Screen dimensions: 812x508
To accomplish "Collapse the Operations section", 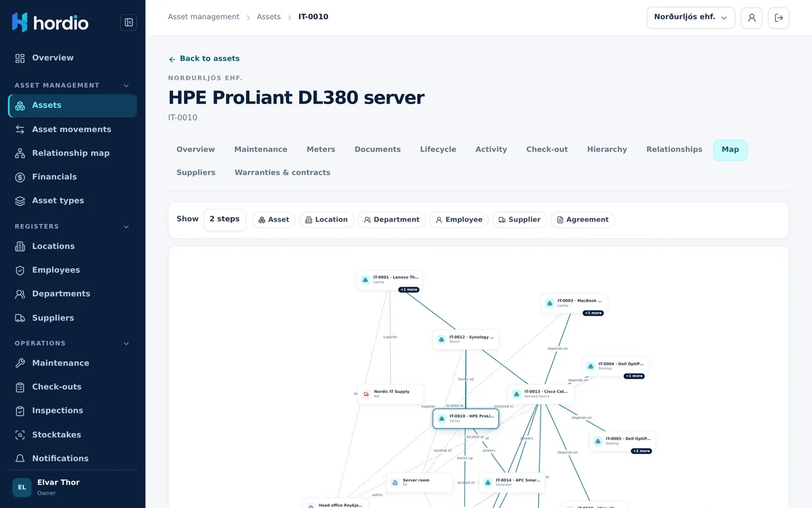I will tap(126, 344).
